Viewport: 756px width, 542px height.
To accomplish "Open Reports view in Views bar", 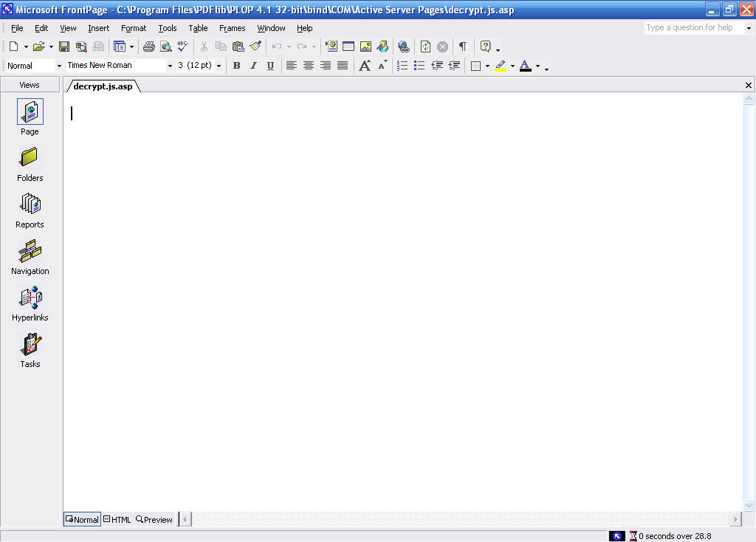I will pyautogui.click(x=30, y=211).
